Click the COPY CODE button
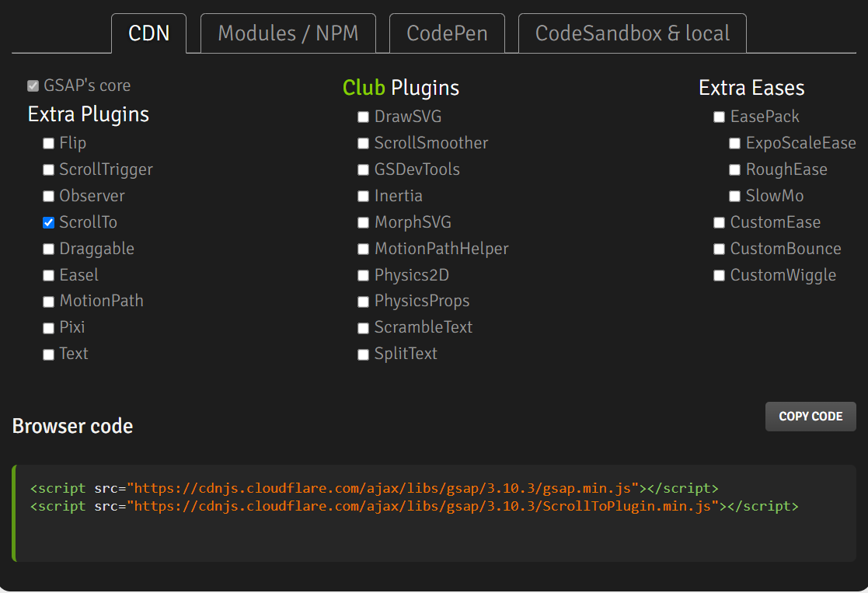This screenshot has width=868, height=593. (810, 417)
